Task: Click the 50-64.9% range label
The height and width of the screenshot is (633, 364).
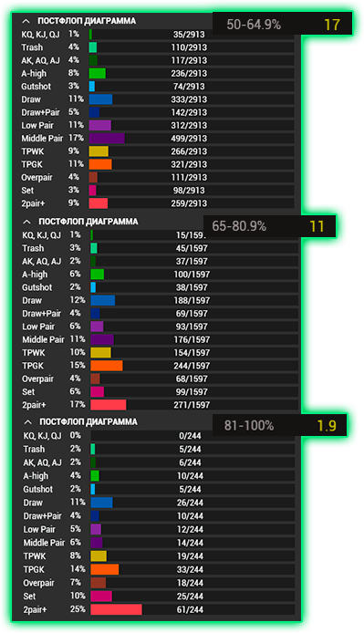Action: tap(254, 25)
